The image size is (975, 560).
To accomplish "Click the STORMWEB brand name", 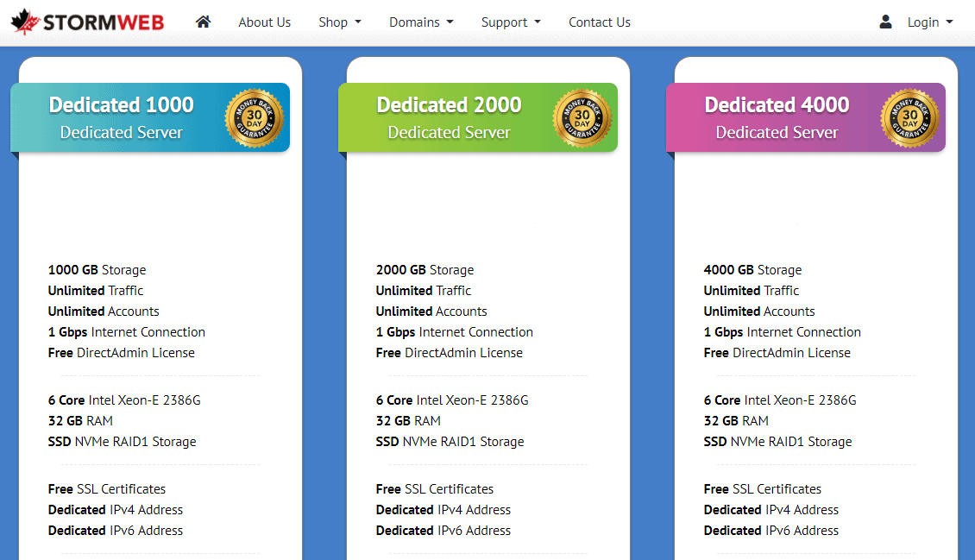I will coord(104,22).
